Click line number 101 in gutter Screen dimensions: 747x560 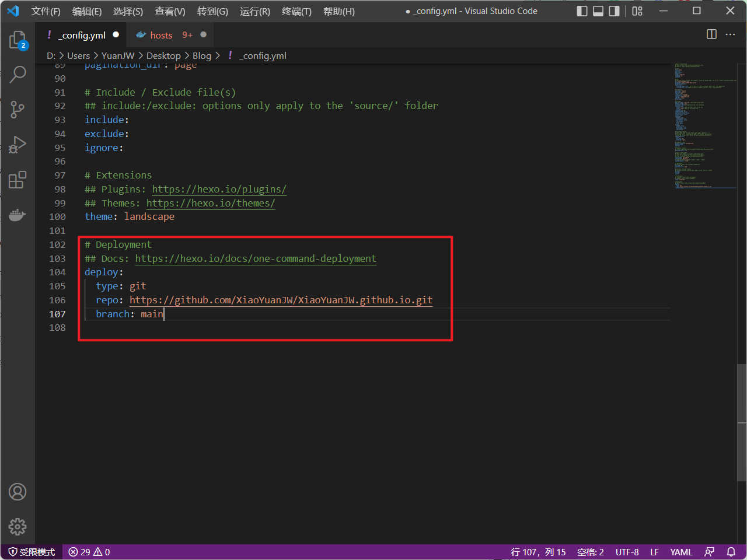point(58,230)
